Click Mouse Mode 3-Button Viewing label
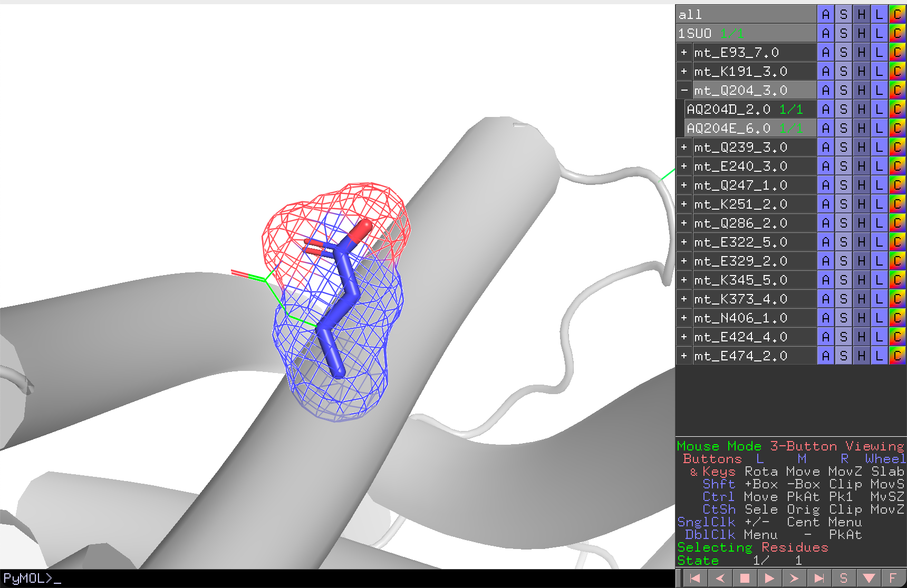 click(x=790, y=446)
